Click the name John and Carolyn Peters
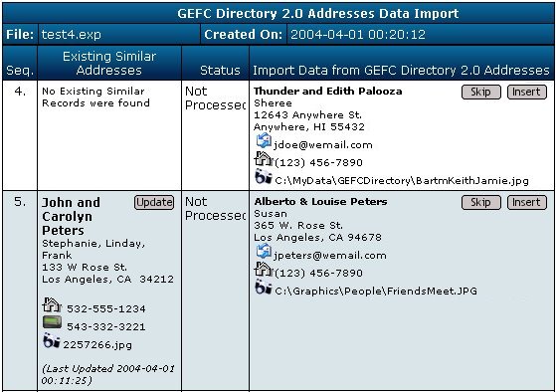The height and width of the screenshot is (392, 556). [x=71, y=217]
